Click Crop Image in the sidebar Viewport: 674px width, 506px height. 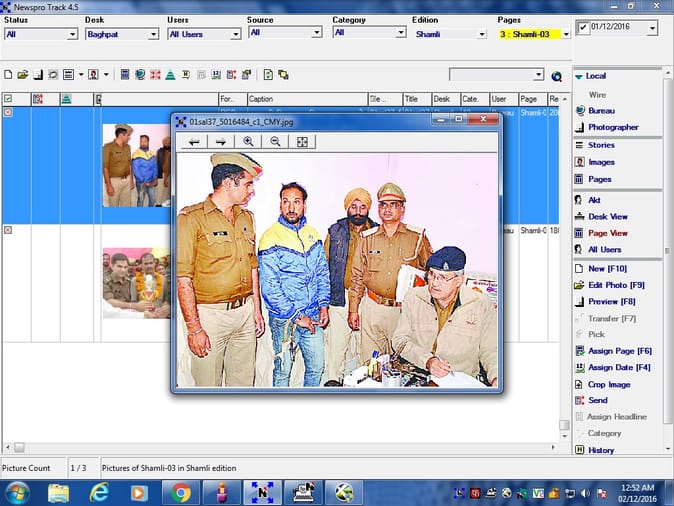coord(609,384)
